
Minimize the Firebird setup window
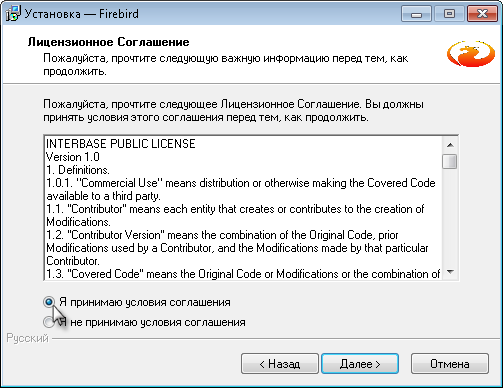pyautogui.click(x=416, y=14)
